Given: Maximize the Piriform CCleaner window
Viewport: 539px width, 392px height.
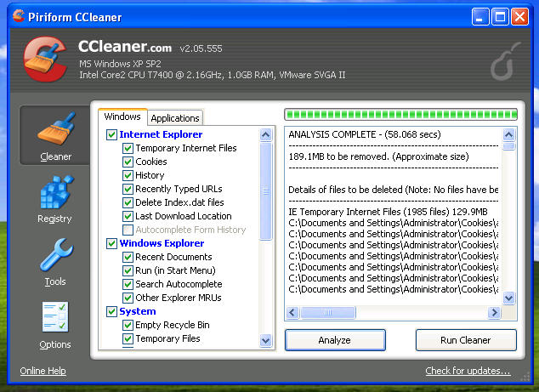Looking at the screenshot, I should point(500,16).
